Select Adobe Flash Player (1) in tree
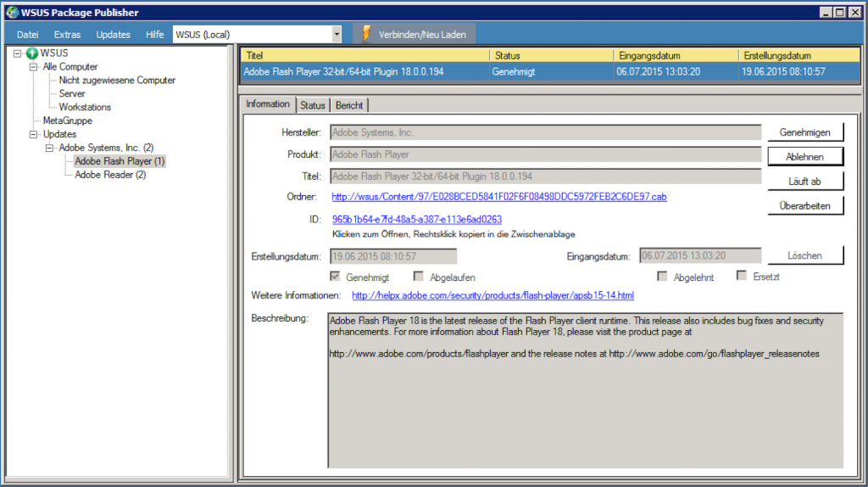Screen dimensions: 868x487 pyautogui.click(x=120, y=161)
